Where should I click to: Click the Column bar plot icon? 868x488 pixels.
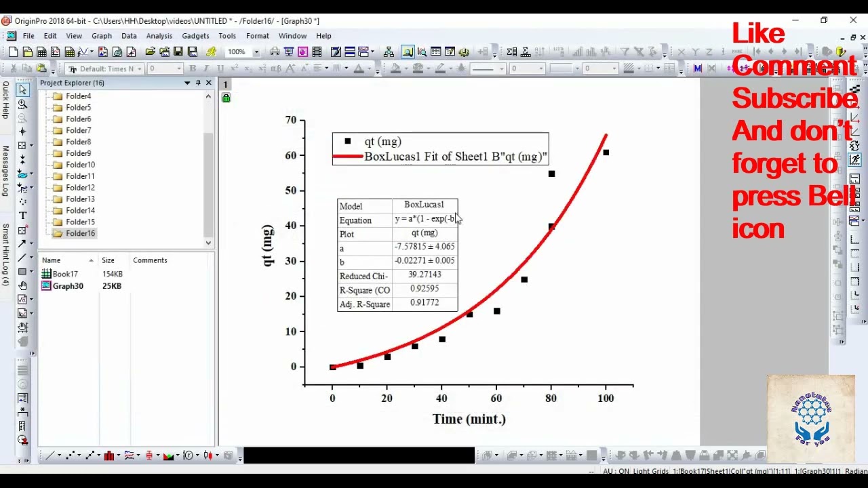coord(108,455)
